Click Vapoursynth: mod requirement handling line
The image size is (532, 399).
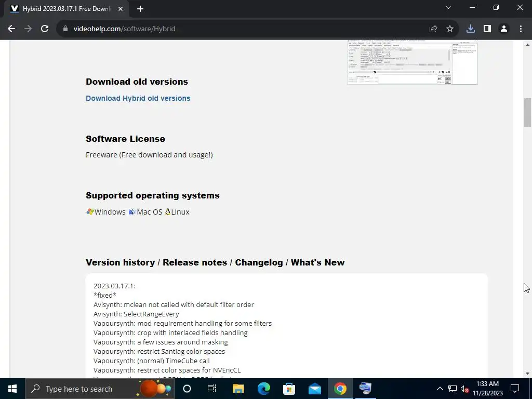[182, 323]
